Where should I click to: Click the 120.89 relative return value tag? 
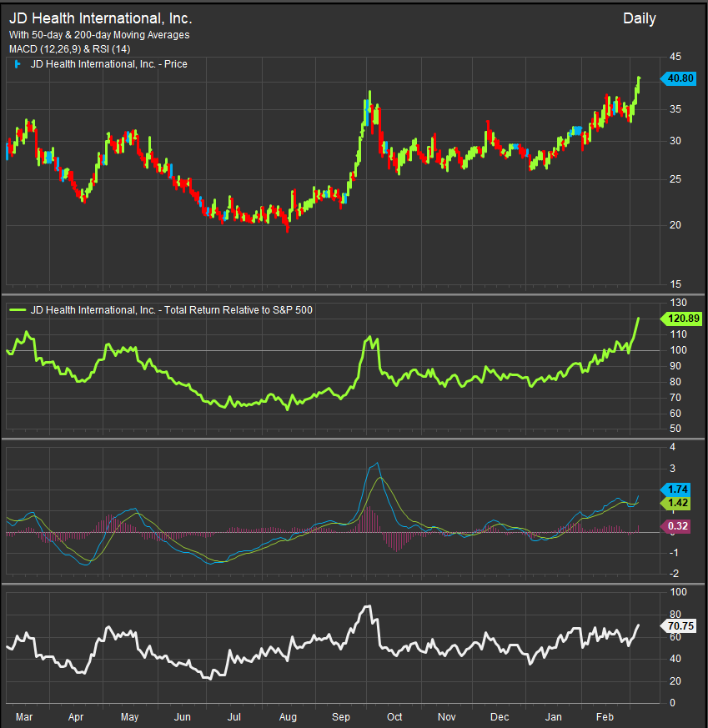coord(681,319)
